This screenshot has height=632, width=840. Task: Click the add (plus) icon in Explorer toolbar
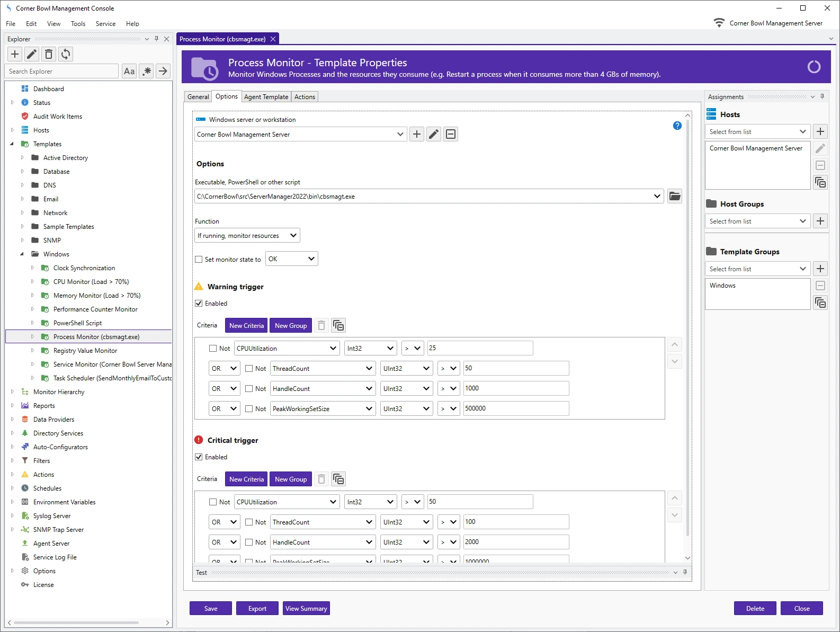(15, 54)
